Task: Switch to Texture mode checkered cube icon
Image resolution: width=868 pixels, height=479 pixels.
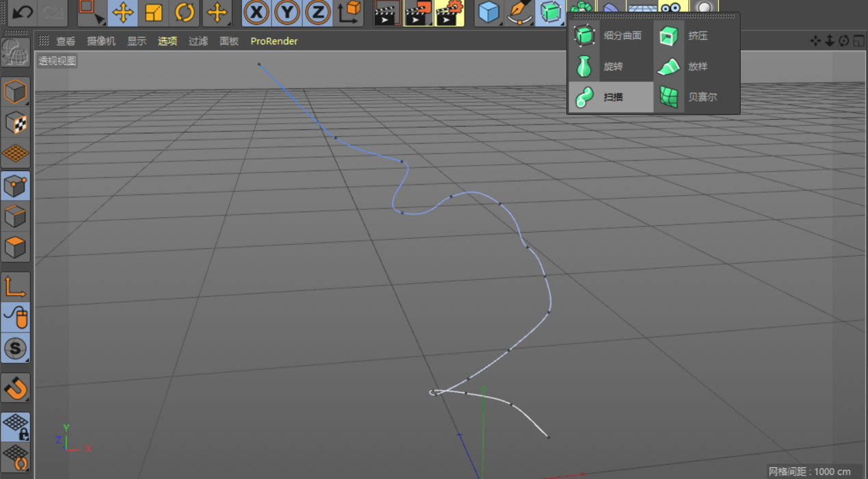Action: coord(15,122)
